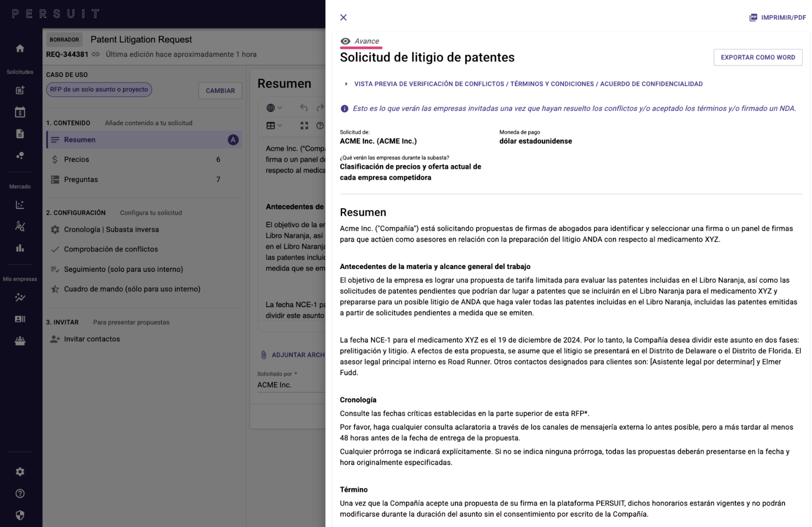The width and height of the screenshot is (812, 527).
Task: Click the BORRADOR status badge
Action: [64, 40]
